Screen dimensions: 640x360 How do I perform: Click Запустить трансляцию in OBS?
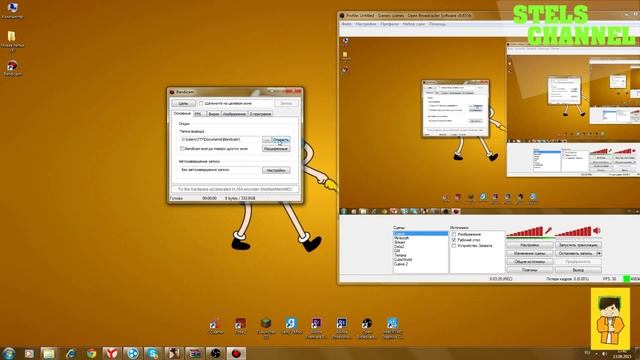(x=578, y=245)
